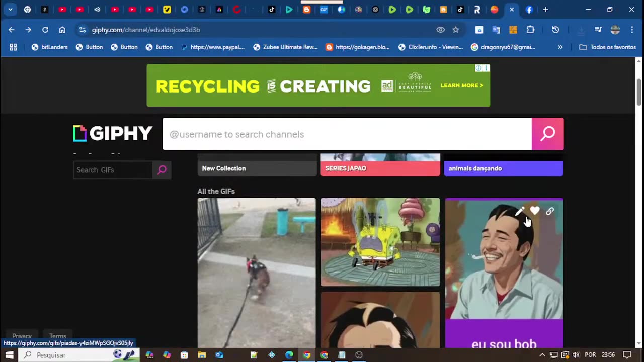
Task: Open Outlook from the taskbar
Action: click(219, 355)
